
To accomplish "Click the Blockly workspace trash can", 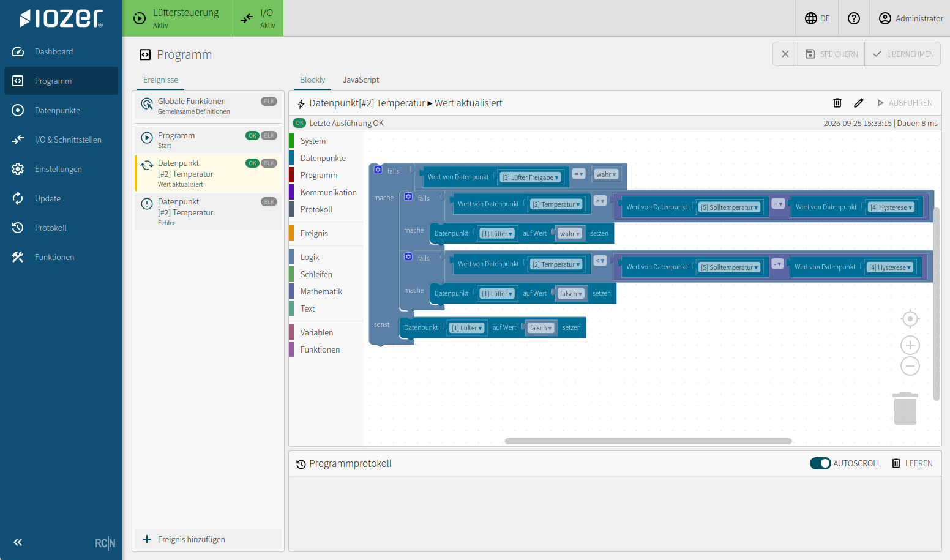I will pyautogui.click(x=905, y=408).
